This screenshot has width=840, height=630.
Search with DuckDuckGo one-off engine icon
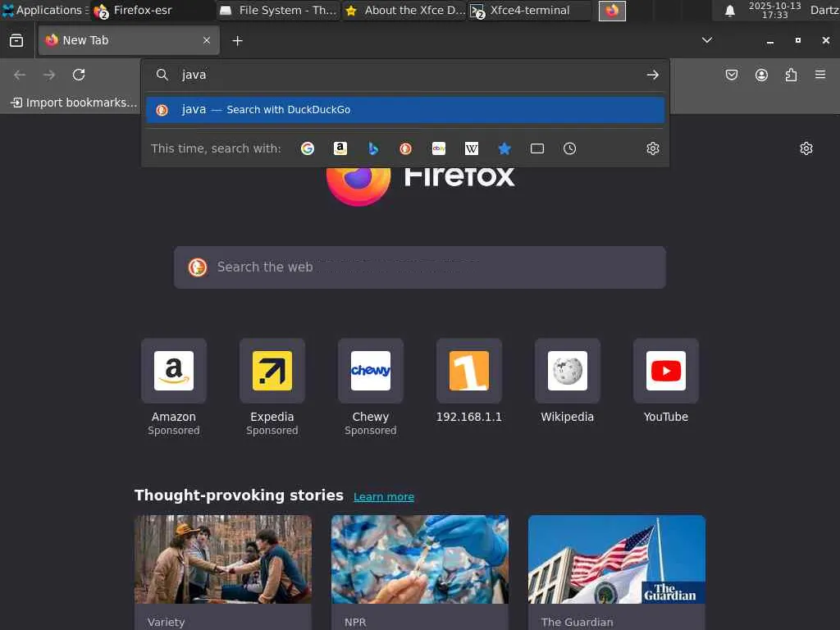click(405, 148)
